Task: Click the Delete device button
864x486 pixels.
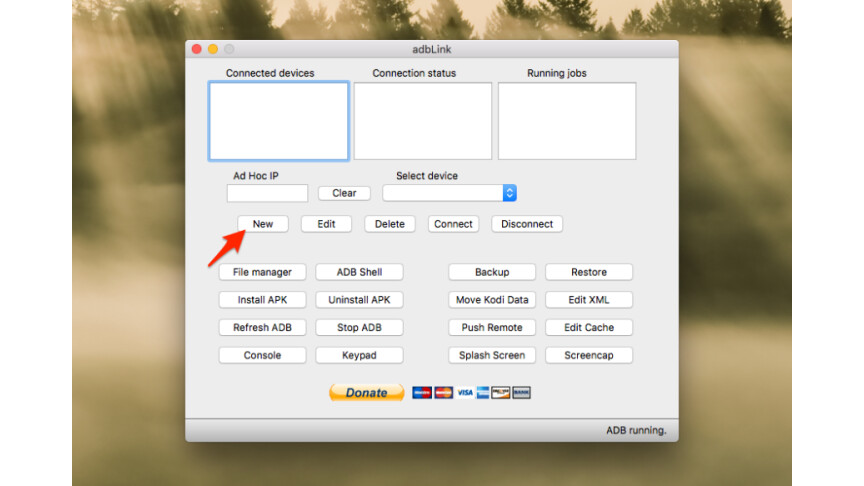Action: click(x=390, y=224)
